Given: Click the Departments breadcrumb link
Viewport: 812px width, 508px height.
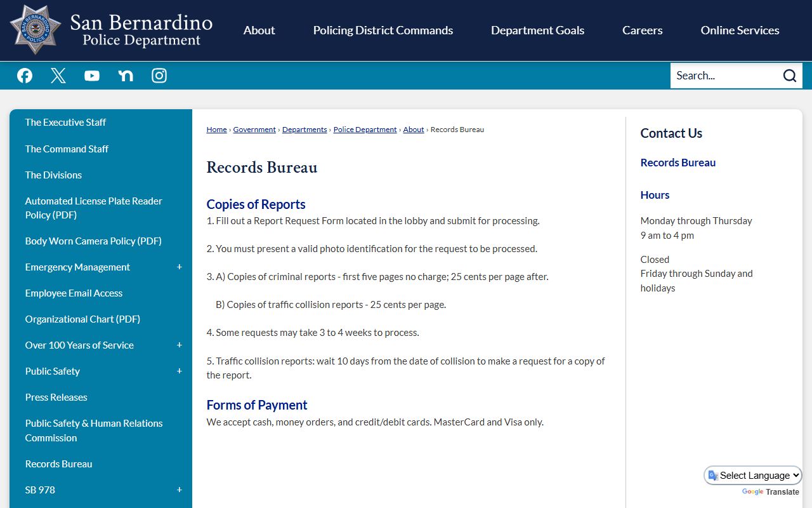Looking at the screenshot, I should [304, 130].
